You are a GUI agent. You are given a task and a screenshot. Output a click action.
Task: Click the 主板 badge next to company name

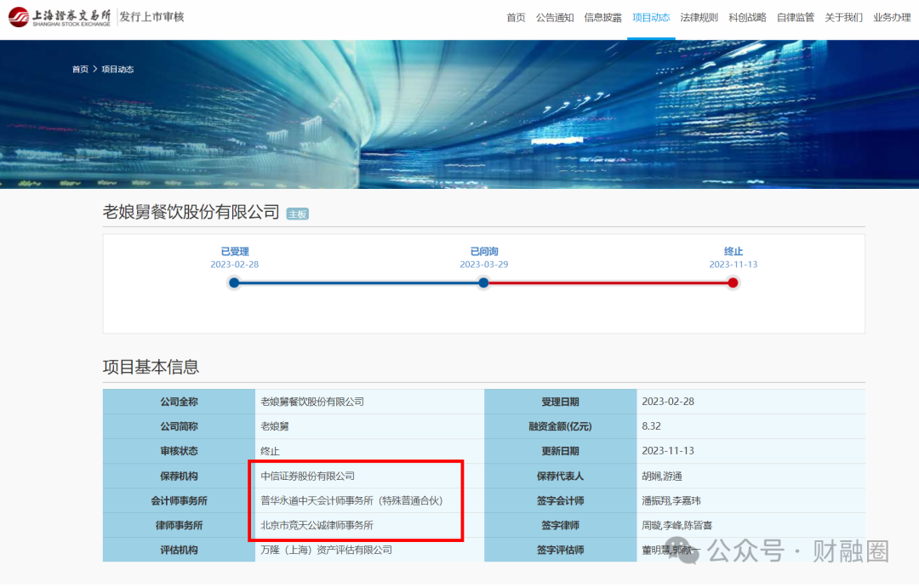coord(297,214)
